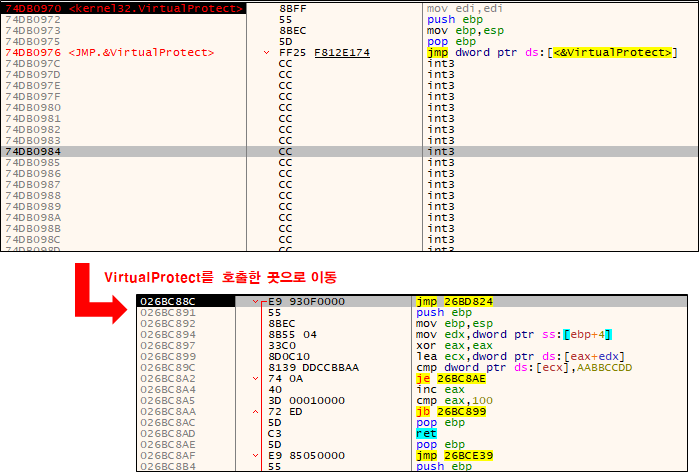Select 'push ebp' at 026BC891

[444, 312]
